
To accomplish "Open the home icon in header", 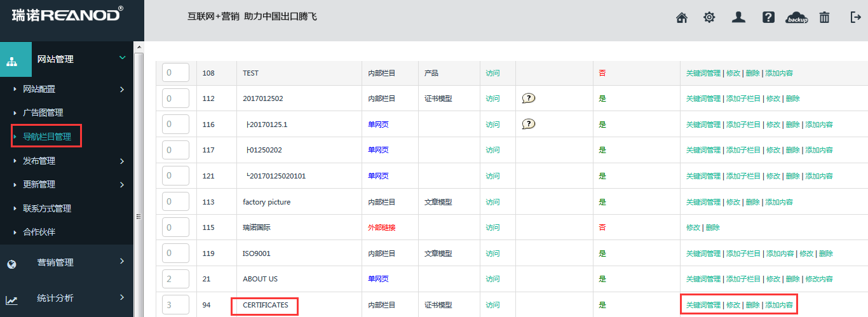I will [x=682, y=18].
